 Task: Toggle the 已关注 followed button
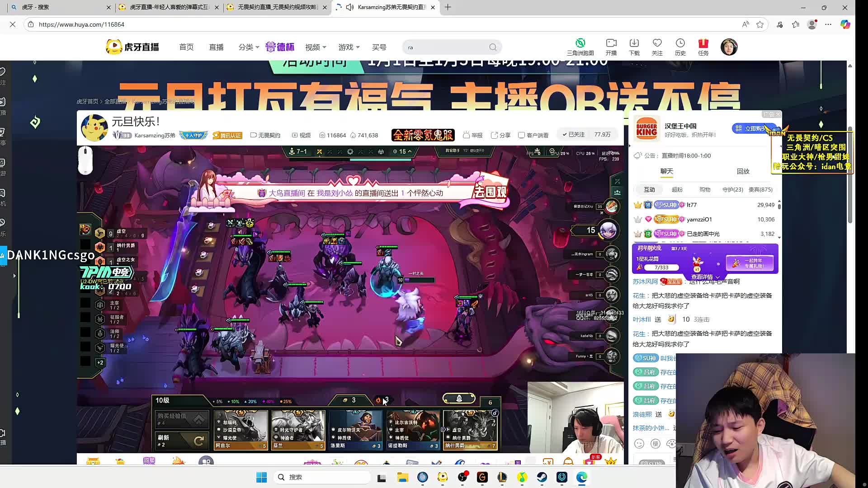coord(574,135)
